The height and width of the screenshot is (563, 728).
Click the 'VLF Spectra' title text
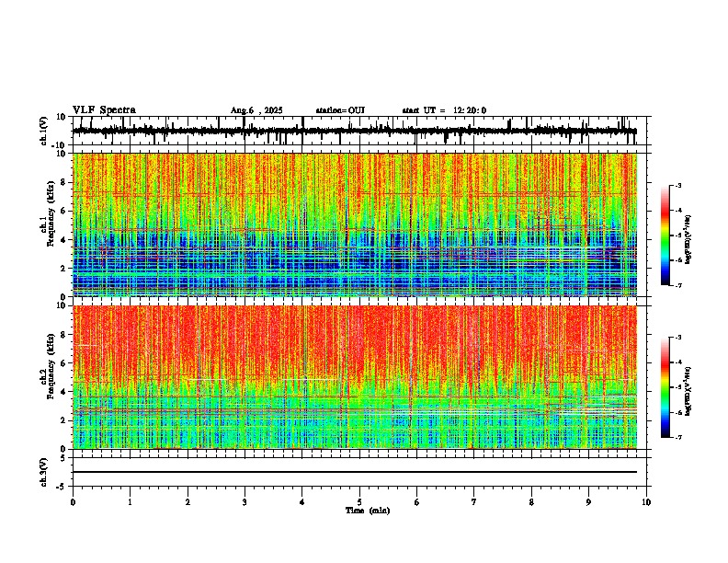(x=104, y=109)
